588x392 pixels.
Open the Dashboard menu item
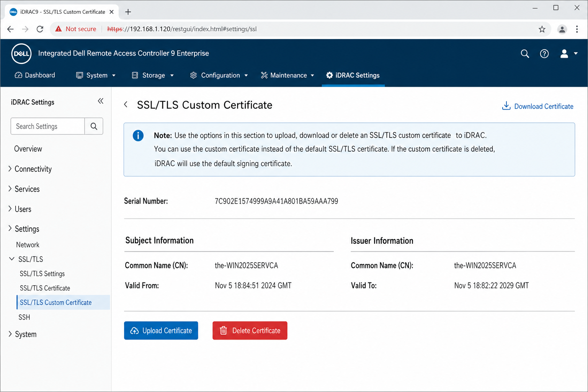pos(35,75)
